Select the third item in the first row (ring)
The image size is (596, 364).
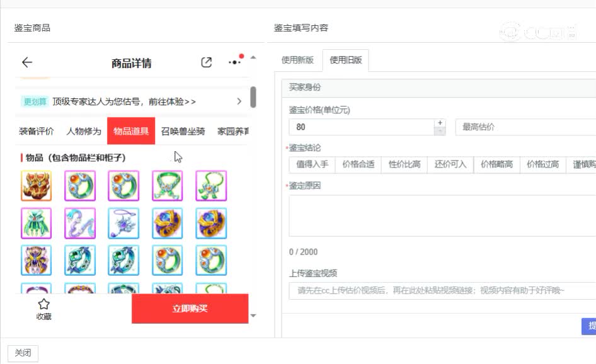pos(123,186)
